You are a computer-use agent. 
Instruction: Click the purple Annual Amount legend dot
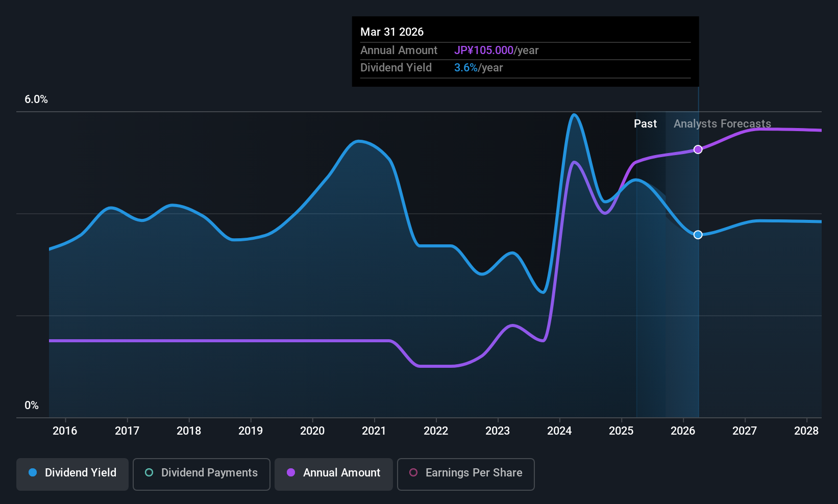pos(291,472)
